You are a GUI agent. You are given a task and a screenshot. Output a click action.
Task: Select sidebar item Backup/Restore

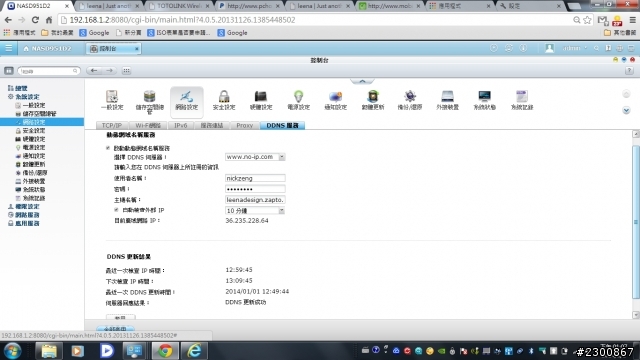pos(31,173)
